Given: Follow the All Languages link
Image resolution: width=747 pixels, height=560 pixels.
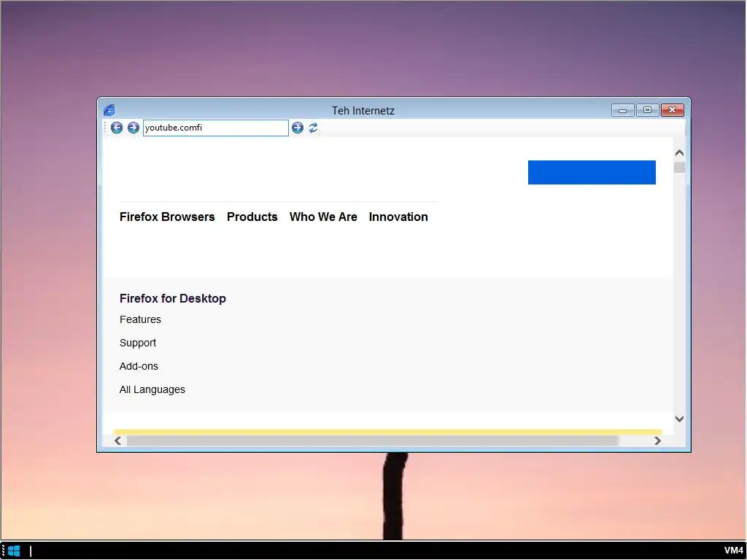Looking at the screenshot, I should point(152,389).
